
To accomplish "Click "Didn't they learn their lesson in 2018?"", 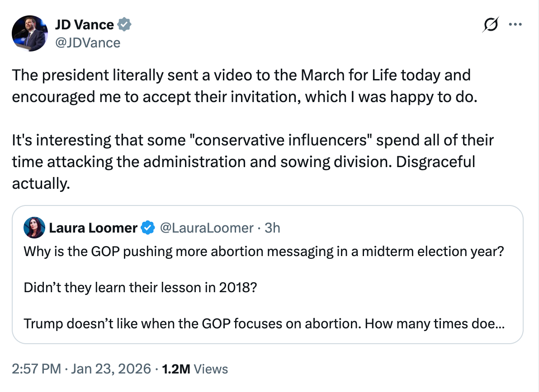I will (140, 287).
